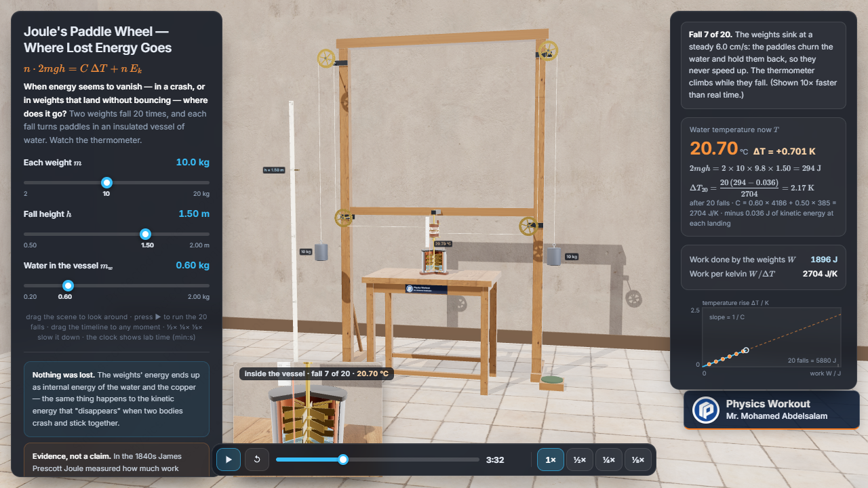Image resolution: width=868 pixels, height=488 pixels.
Task: Click the lower-right brass pulley wheel
Action: (x=528, y=226)
